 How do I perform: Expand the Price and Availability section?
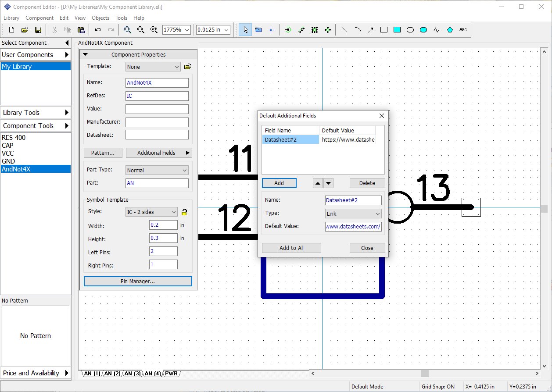pyautogui.click(x=67, y=373)
